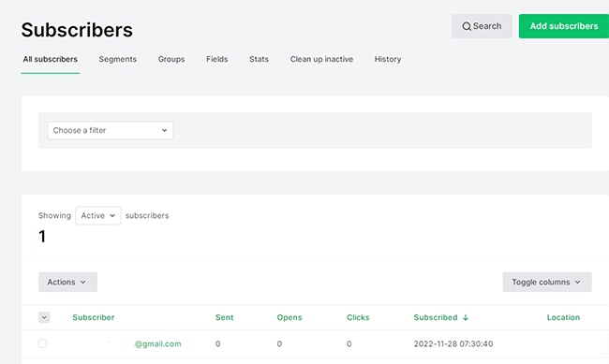609x364 pixels.
Task: Open the Fields tab
Action: 216,59
